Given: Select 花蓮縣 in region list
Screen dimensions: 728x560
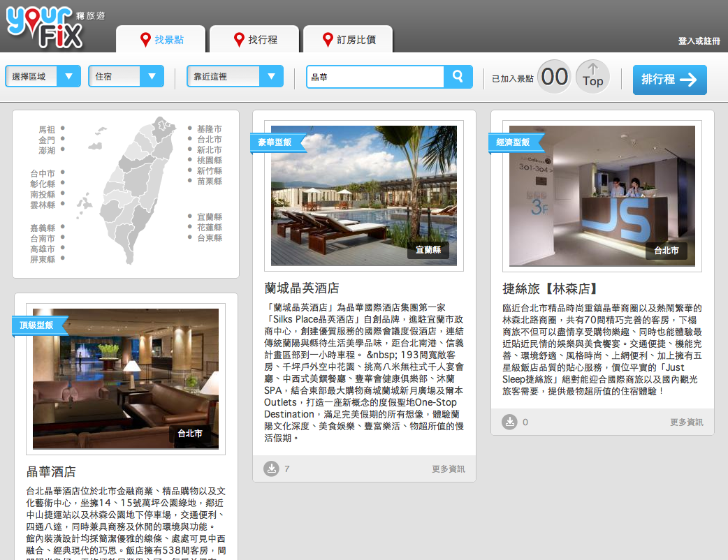Looking at the screenshot, I should click(210, 228).
